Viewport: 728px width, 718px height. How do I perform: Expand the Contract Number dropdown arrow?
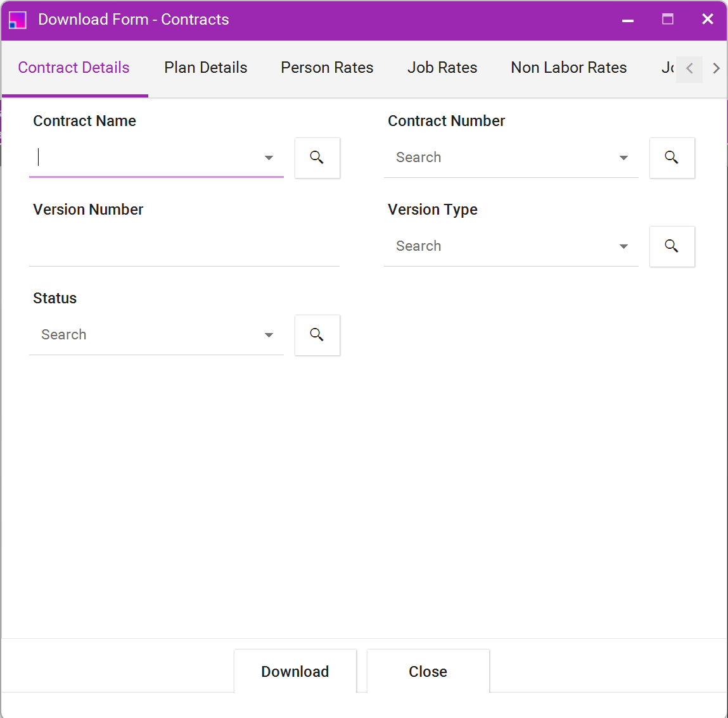pyautogui.click(x=623, y=158)
